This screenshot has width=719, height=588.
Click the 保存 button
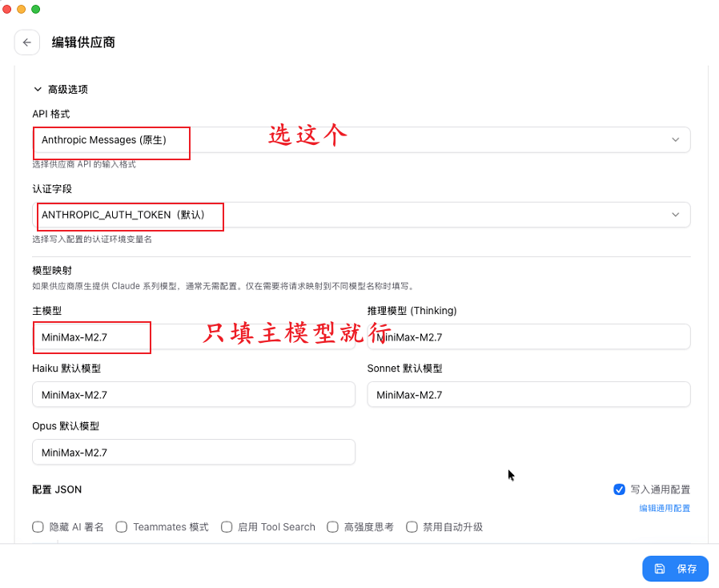[x=675, y=569]
